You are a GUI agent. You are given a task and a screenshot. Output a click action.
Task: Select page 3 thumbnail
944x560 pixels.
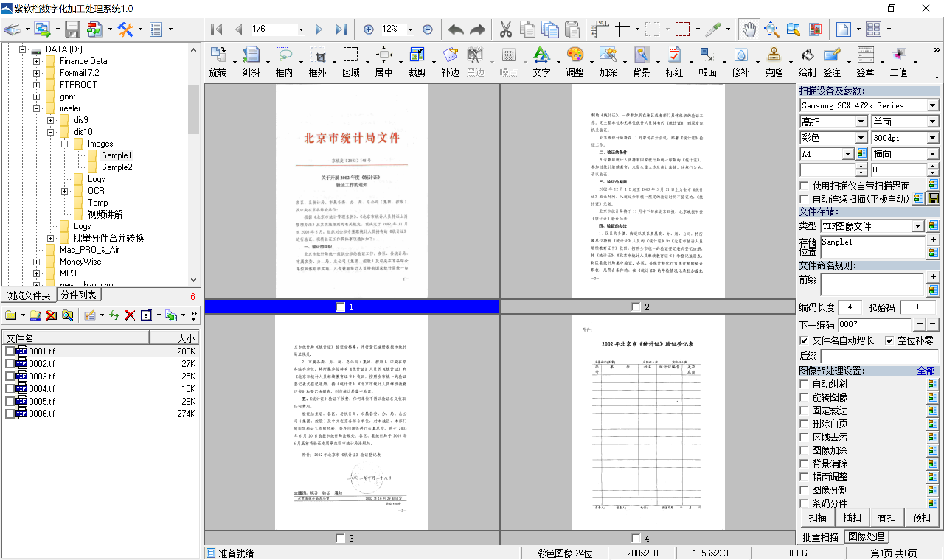351,422
